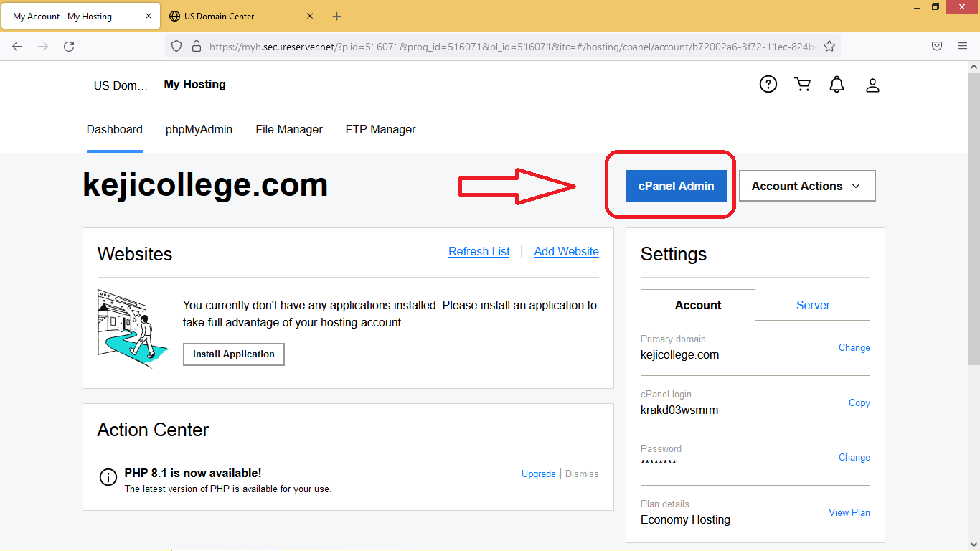The image size is (980, 551).
Task: Click the cPanel login value krakd03wsmrm
Action: [x=679, y=410]
